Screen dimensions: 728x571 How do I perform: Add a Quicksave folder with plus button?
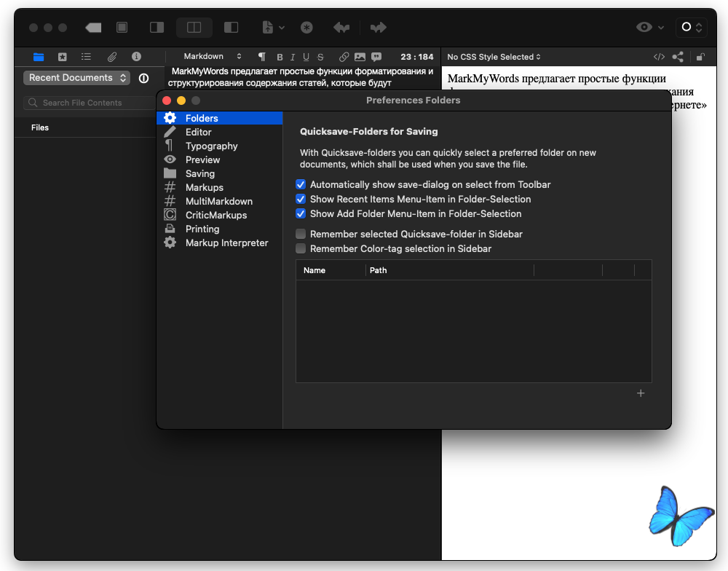[641, 393]
